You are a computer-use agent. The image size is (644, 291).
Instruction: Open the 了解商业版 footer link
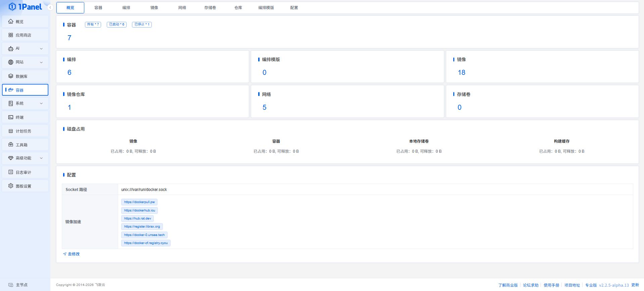[508, 285]
